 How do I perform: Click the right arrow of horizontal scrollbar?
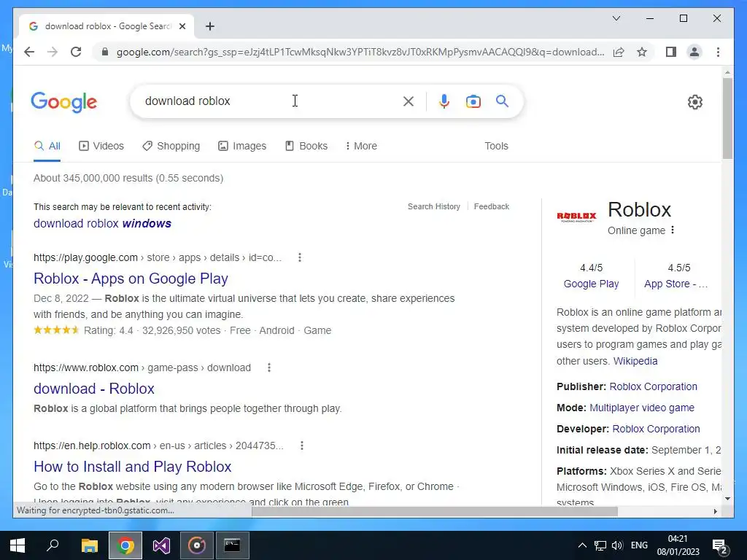(x=715, y=511)
